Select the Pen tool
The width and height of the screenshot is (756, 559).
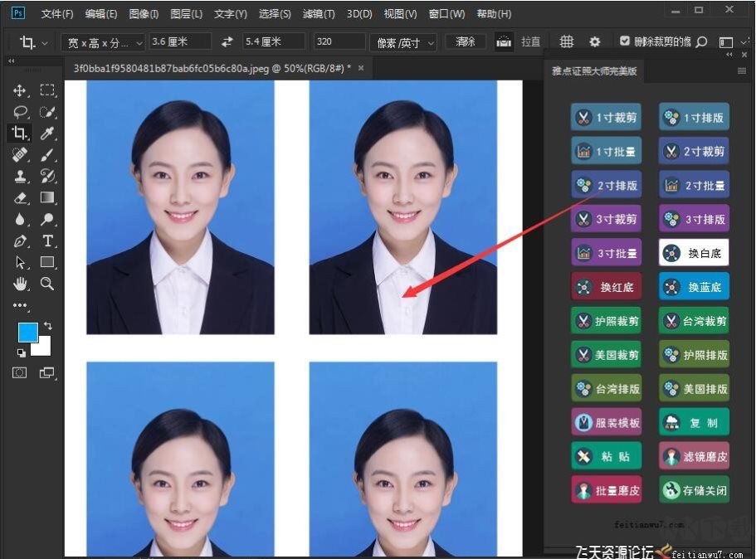20,241
